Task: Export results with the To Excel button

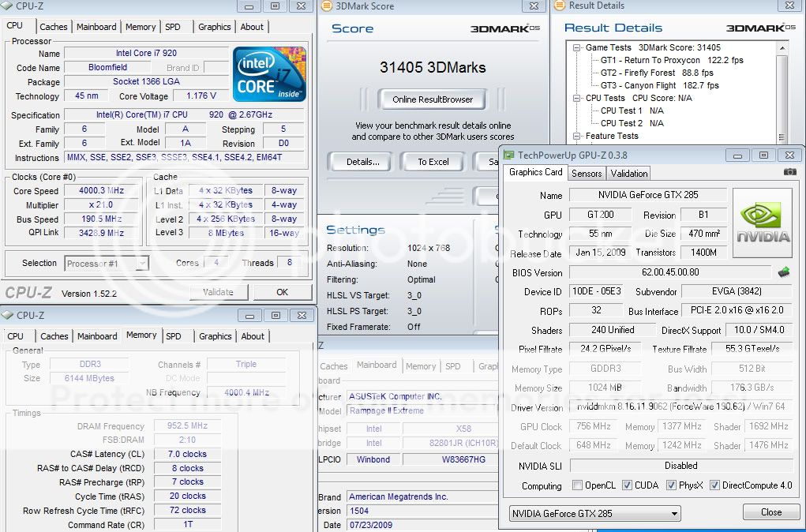Action: (x=433, y=162)
